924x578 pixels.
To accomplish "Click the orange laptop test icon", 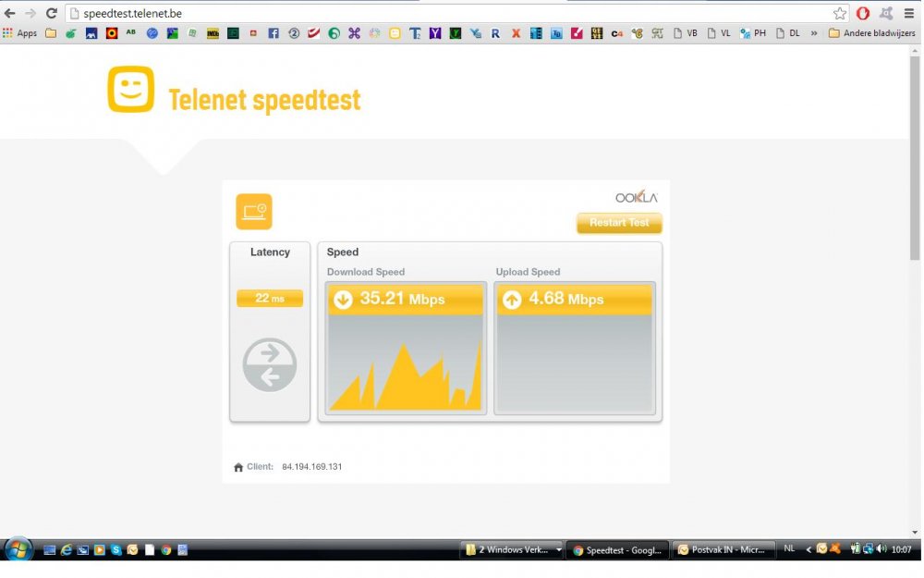I will coord(254,211).
